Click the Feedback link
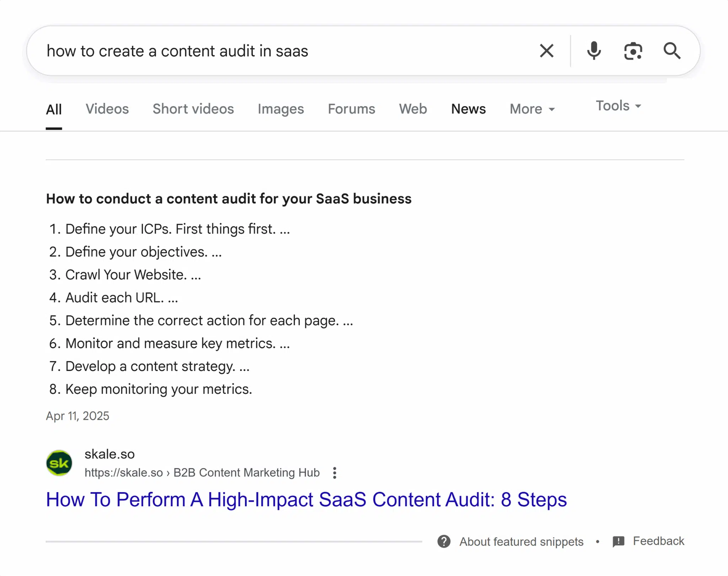 [x=658, y=541]
